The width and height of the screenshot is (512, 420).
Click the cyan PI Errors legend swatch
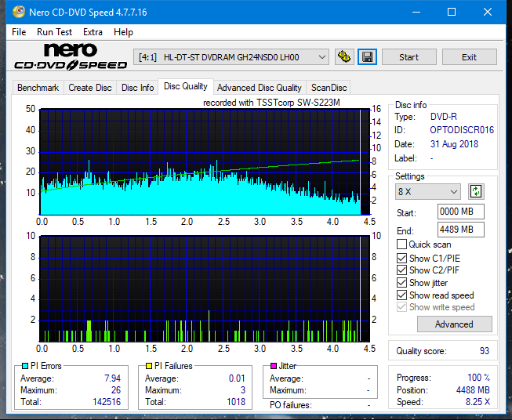point(25,366)
